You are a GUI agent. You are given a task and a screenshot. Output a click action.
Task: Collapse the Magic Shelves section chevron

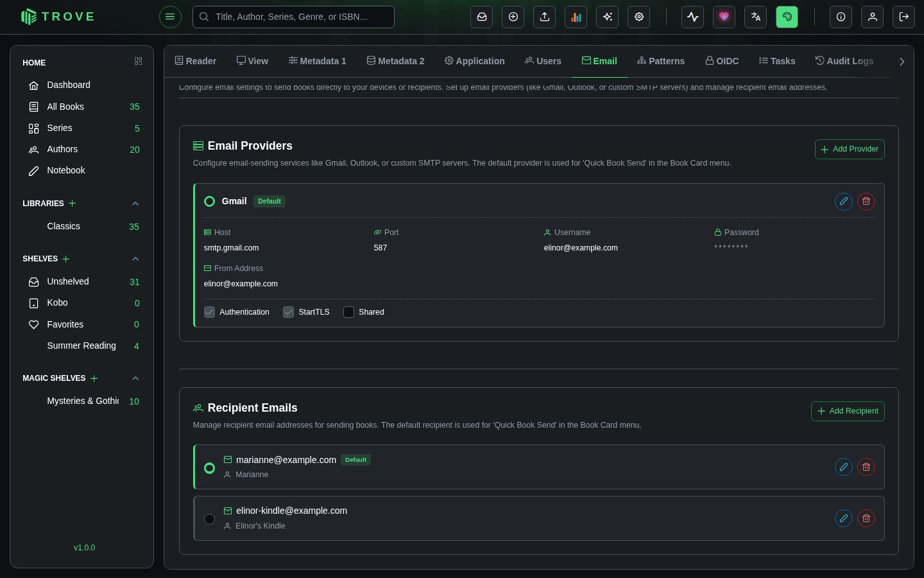pos(135,378)
